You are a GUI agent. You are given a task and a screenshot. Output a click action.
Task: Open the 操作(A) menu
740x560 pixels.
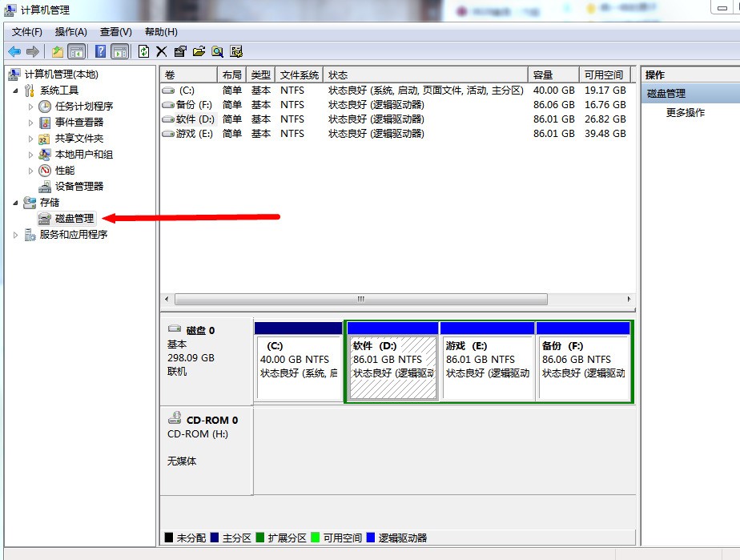point(70,32)
